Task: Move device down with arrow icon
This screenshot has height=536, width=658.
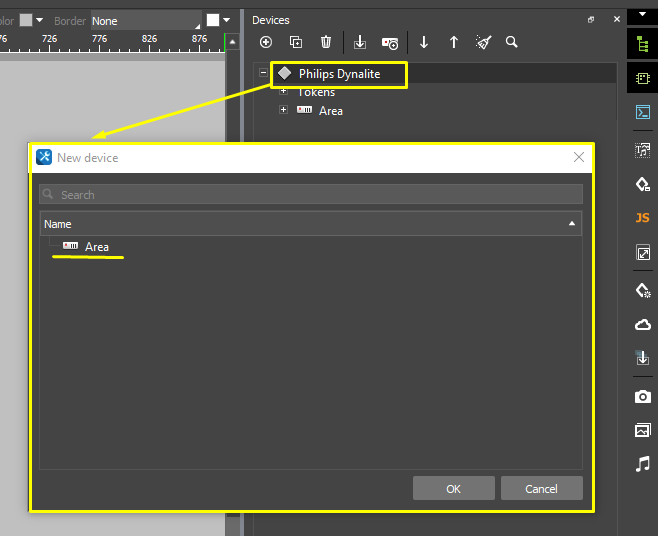Action: [x=424, y=42]
